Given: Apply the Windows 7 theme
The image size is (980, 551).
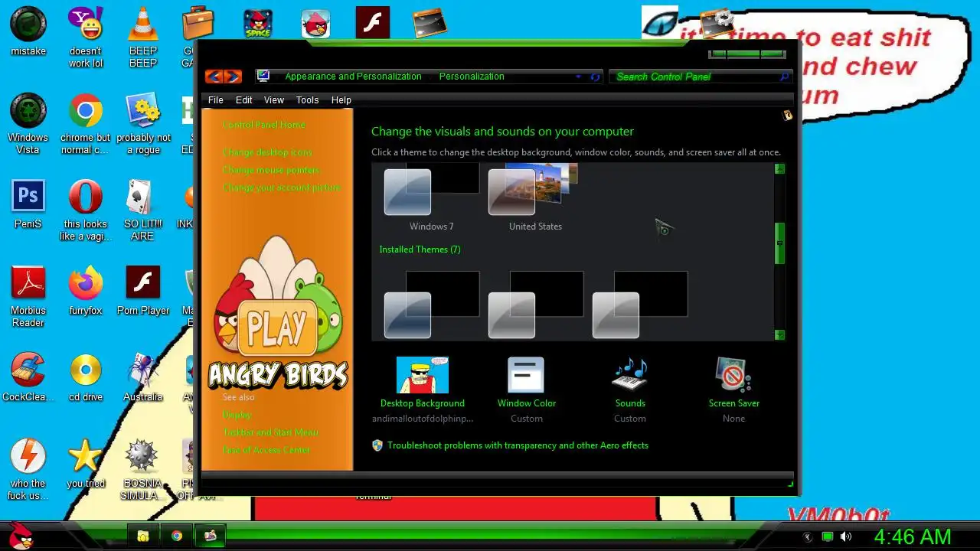Looking at the screenshot, I should (431, 198).
